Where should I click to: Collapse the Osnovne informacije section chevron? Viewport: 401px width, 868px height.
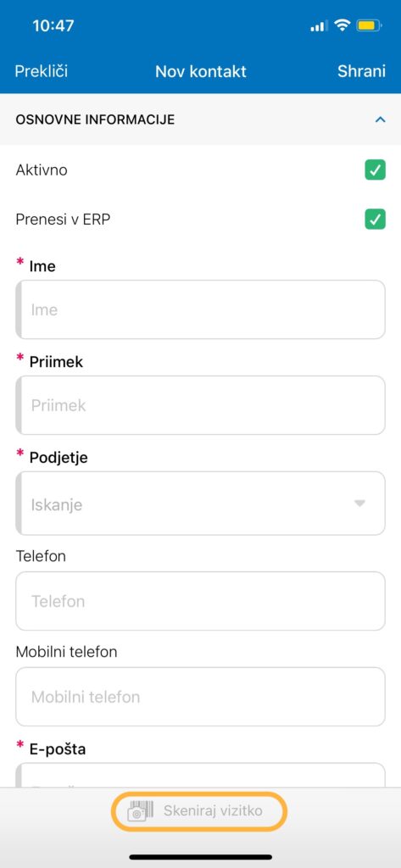pyautogui.click(x=380, y=119)
